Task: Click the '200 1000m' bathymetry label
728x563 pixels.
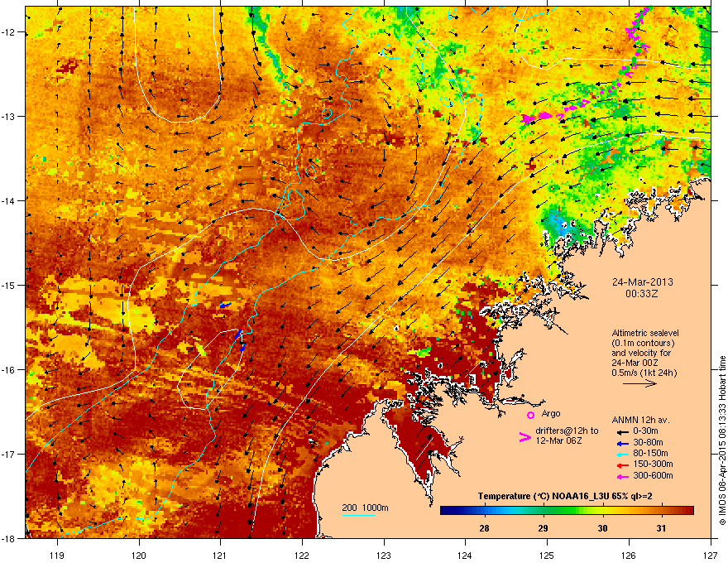Action: pyautogui.click(x=365, y=508)
